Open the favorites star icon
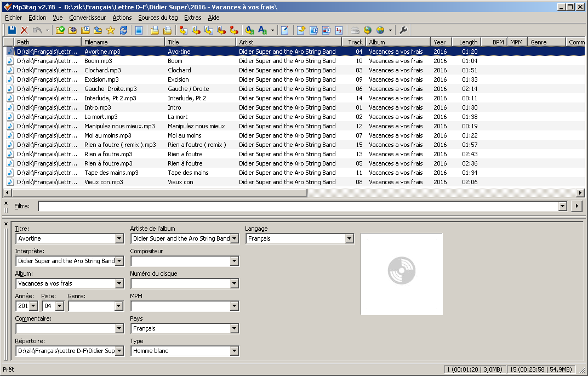Viewport: 588px width, 376px height. tap(111, 30)
